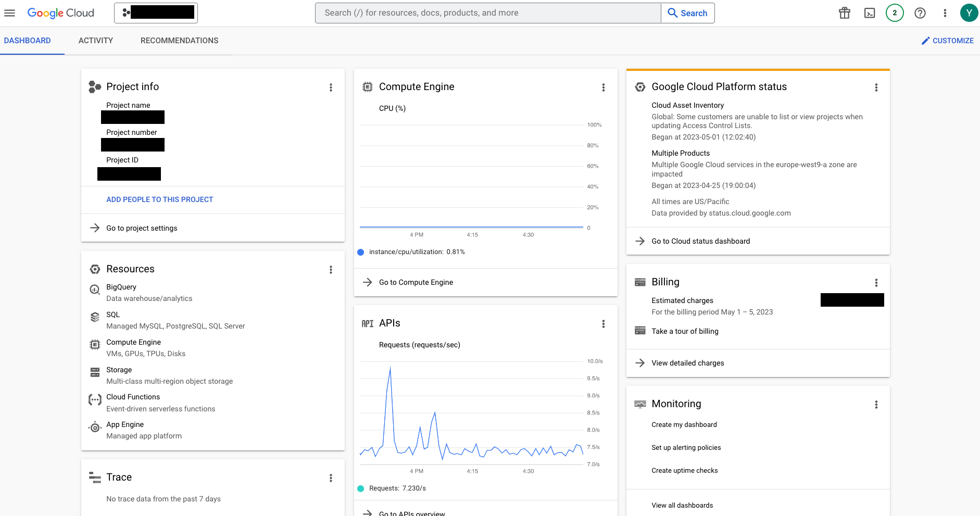Open the project selector dropdown
980x516 pixels.
pos(156,13)
